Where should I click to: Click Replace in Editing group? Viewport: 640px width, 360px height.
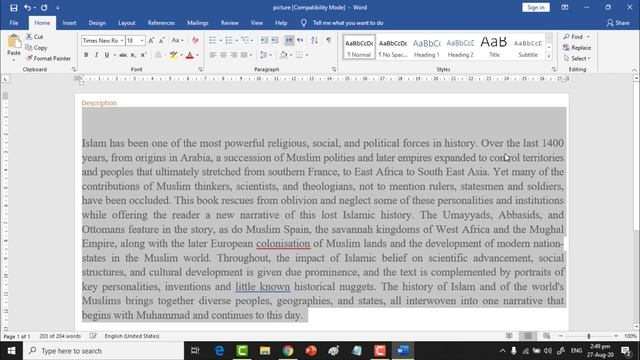(577, 48)
